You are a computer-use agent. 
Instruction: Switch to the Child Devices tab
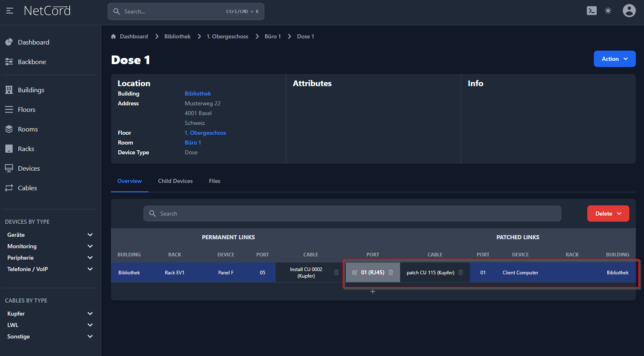175,181
